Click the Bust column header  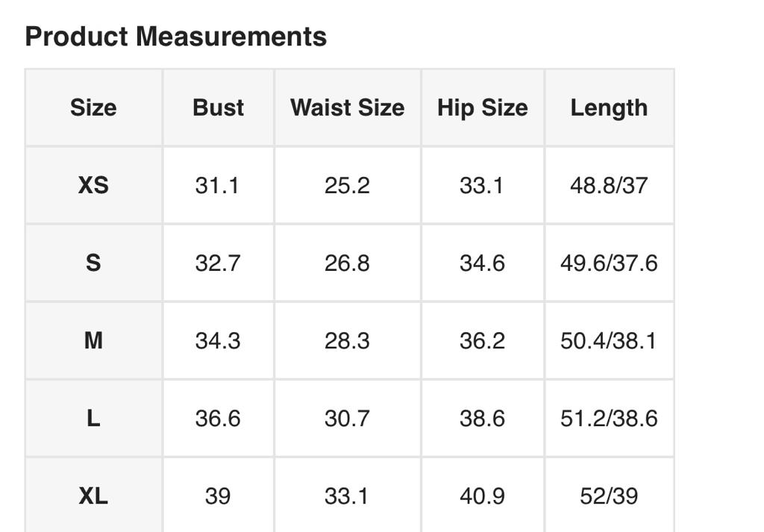pyautogui.click(x=218, y=107)
